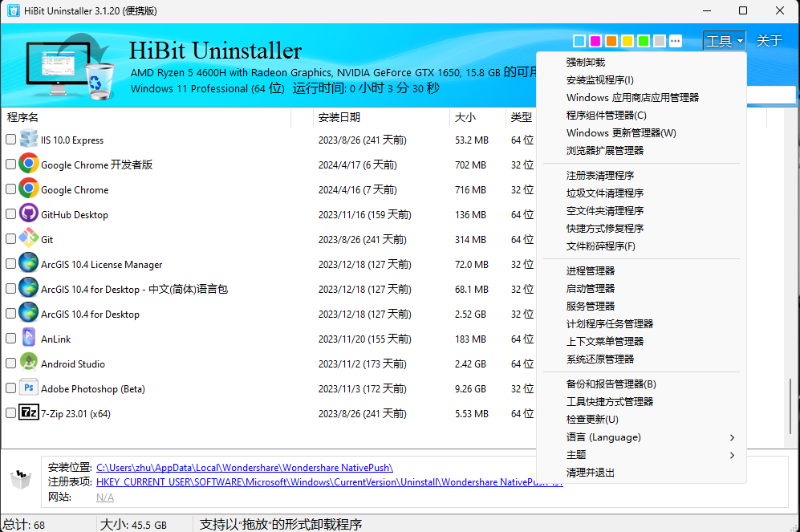Open 进程管理器 menu item
Image resolution: width=800 pixels, height=532 pixels.
(641, 271)
